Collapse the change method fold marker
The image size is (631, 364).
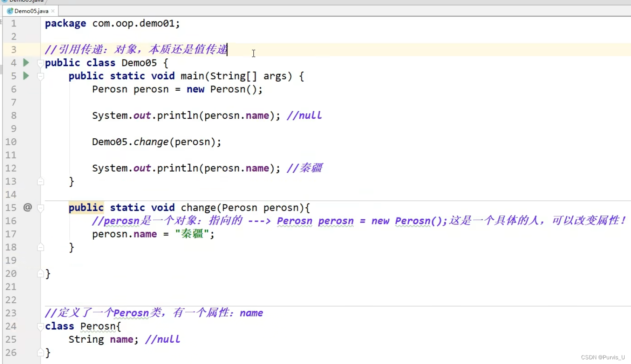point(40,208)
